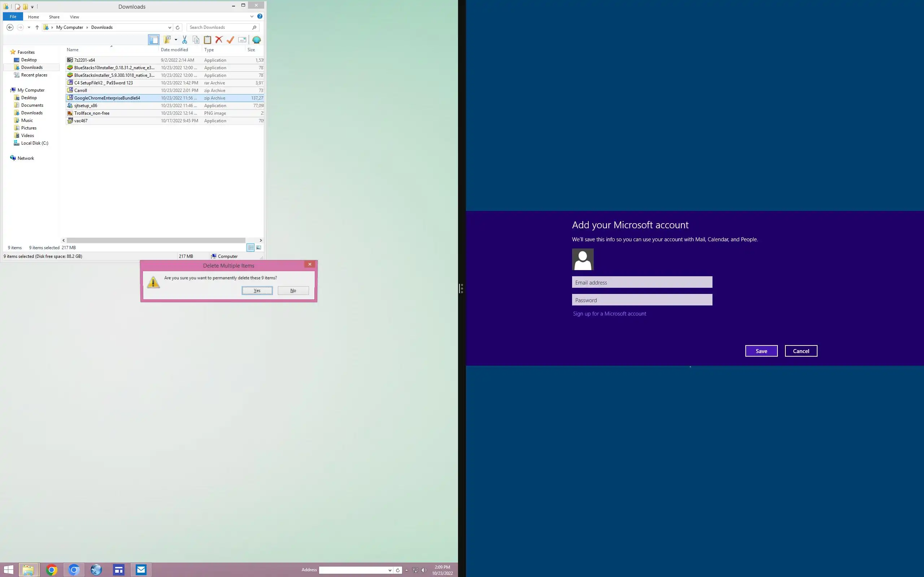Click the Paste clipboard toolbar icon
Image resolution: width=924 pixels, height=577 pixels.
point(207,40)
